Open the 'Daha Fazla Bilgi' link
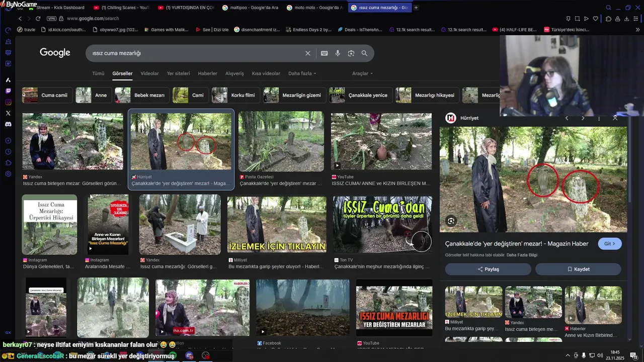The height and width of the screenshot is (362, 644). tap(522, 255)
